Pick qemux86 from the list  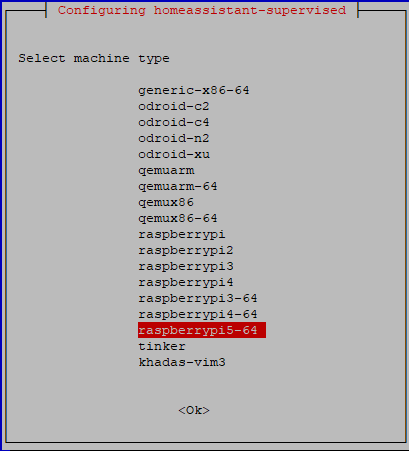coord(166,202)
